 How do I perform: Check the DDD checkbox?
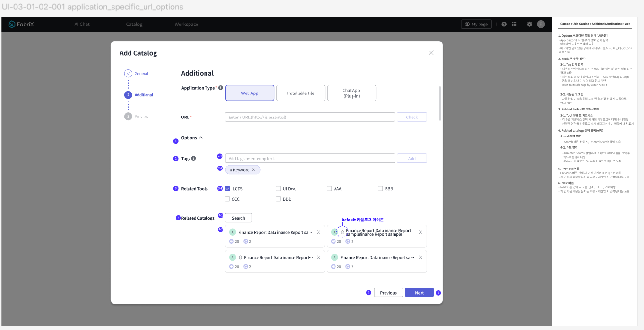click(278, 199)
